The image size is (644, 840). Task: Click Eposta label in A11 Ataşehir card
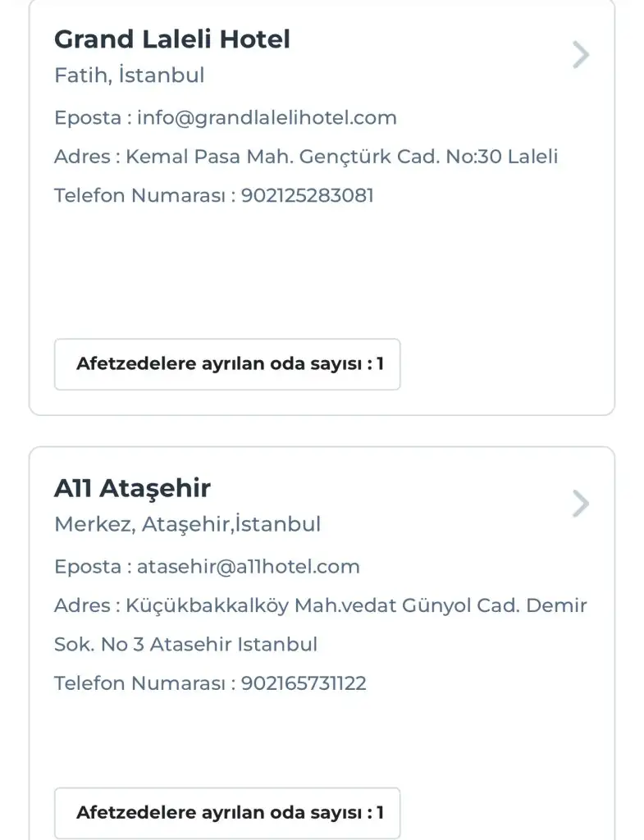(87, 566)
